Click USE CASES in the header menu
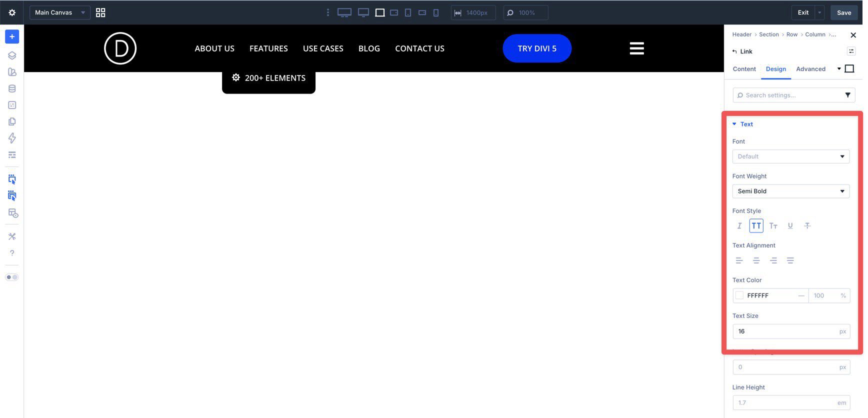The height and width of the screenshot is (418, 868). tap(323, 48)
